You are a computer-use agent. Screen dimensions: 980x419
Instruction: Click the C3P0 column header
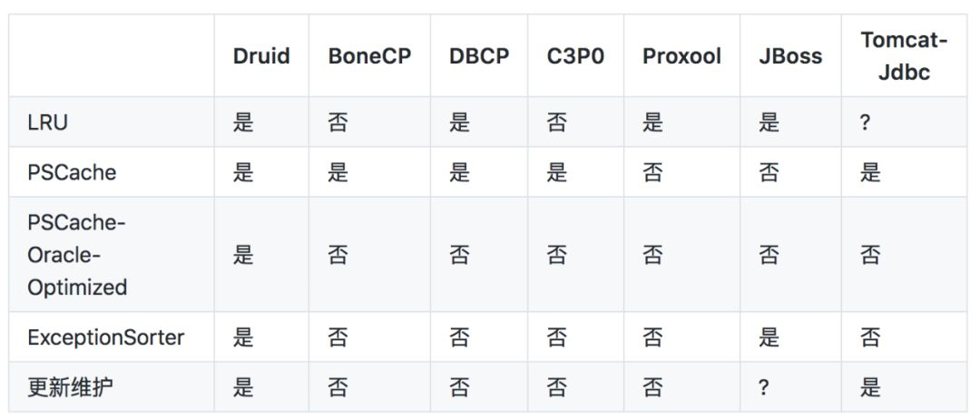tap(575, 56)
